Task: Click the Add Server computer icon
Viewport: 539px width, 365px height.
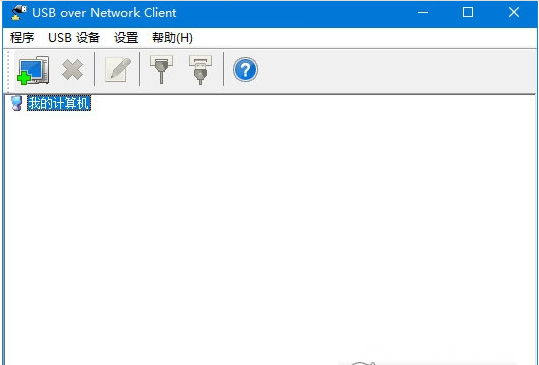Action: (33, 70)
